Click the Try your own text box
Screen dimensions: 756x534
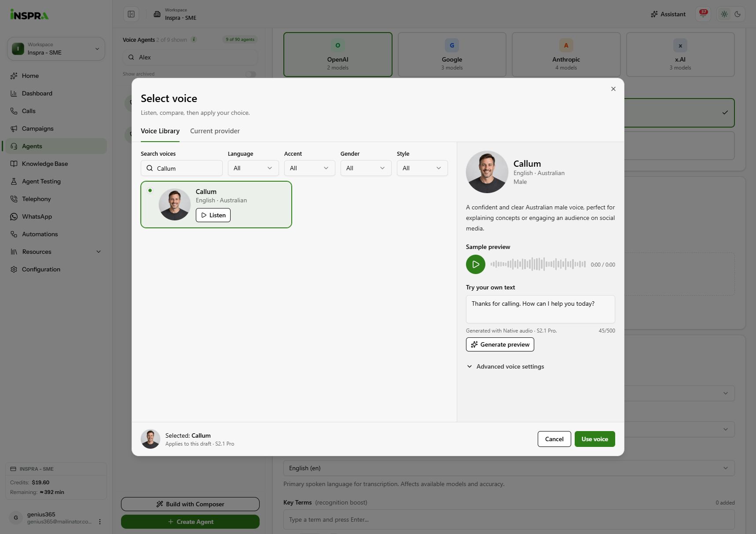coord(540,309)
